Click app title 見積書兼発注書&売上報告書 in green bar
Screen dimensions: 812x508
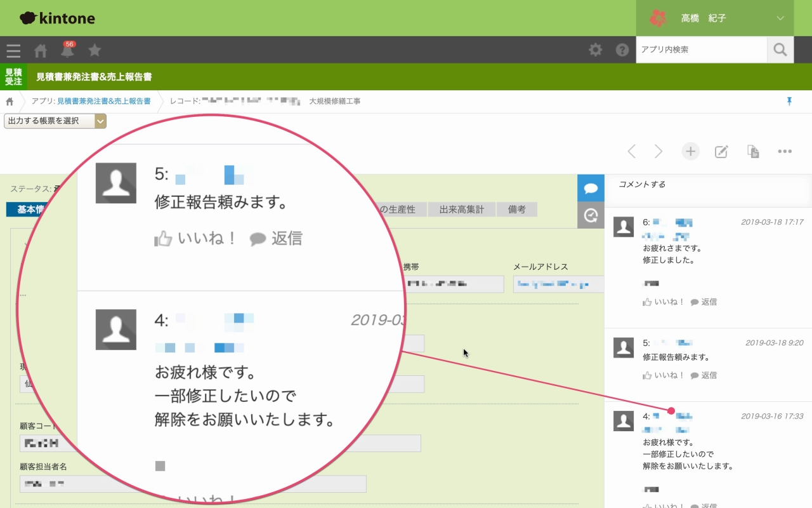(x=94, y=77)
